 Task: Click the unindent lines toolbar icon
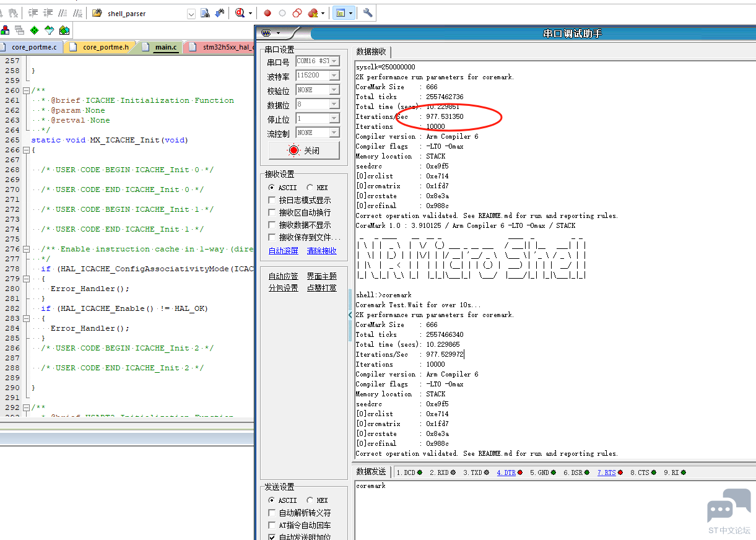[x=48, y=13]
